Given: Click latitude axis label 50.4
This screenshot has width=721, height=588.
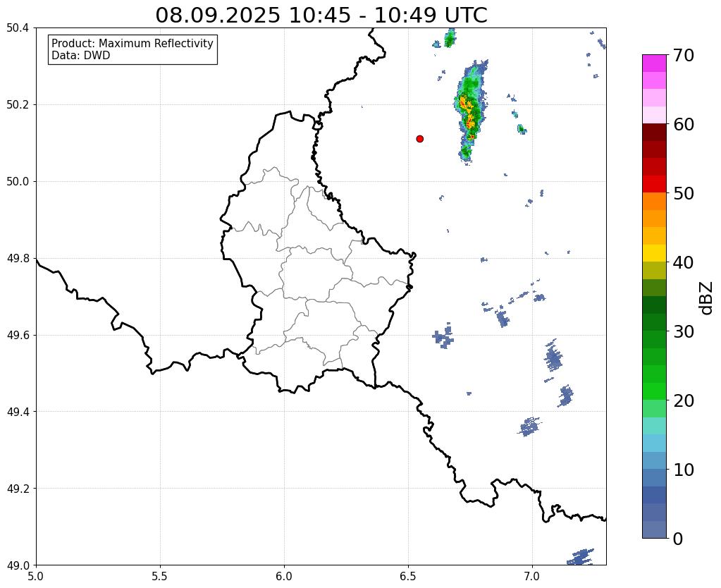Looking at the screenshot, I should pos(18,28).
